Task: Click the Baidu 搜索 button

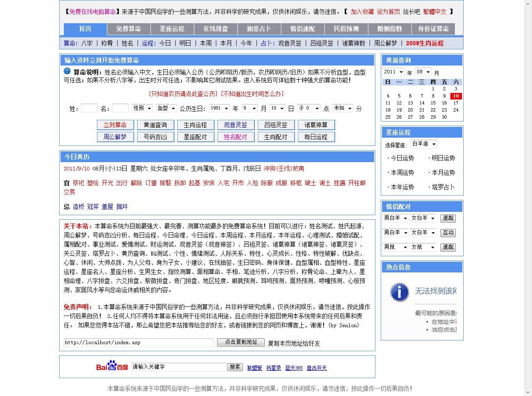Action: pos(235,367)
